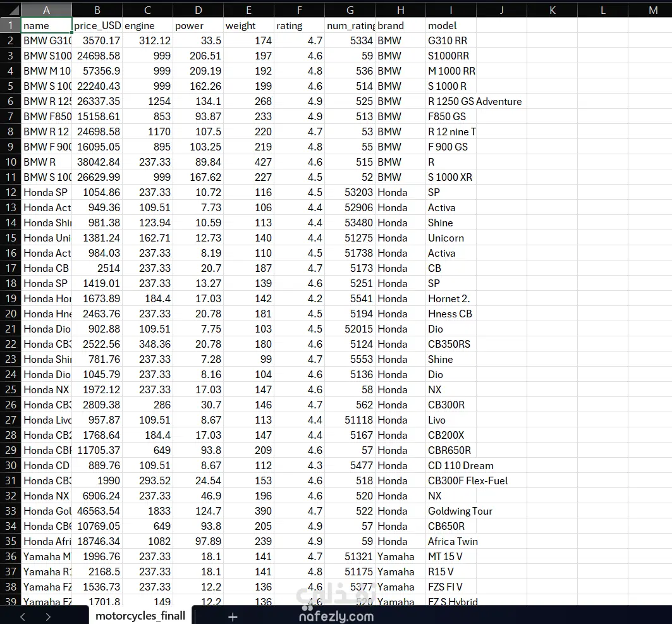
Task: Go to previous sheet with left arrow
Action: click(x=23, y=616)
